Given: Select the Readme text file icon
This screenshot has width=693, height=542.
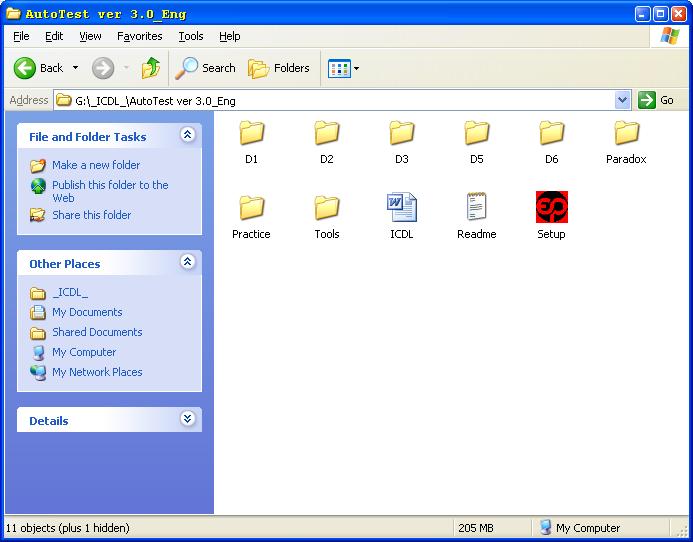Looking at the screenshot, I should [476, 208].
